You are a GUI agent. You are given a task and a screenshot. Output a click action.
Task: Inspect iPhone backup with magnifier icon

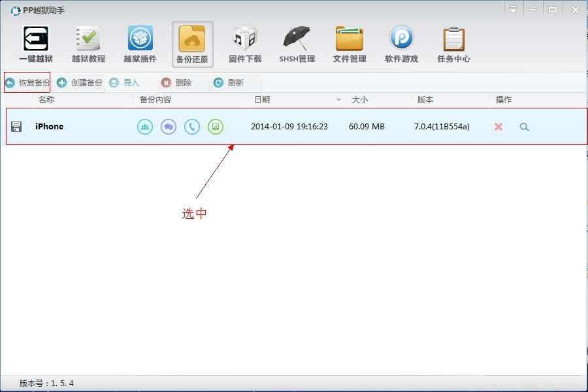point(524,127)
